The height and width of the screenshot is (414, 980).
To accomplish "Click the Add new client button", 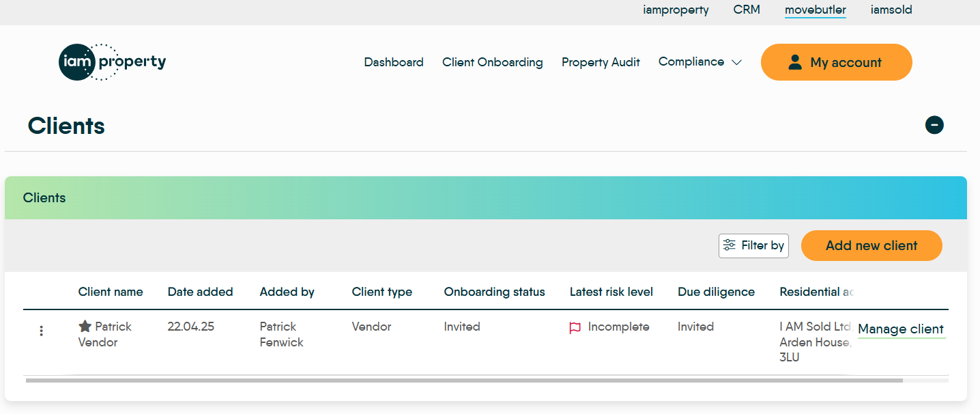I will (x=871, y=245).
